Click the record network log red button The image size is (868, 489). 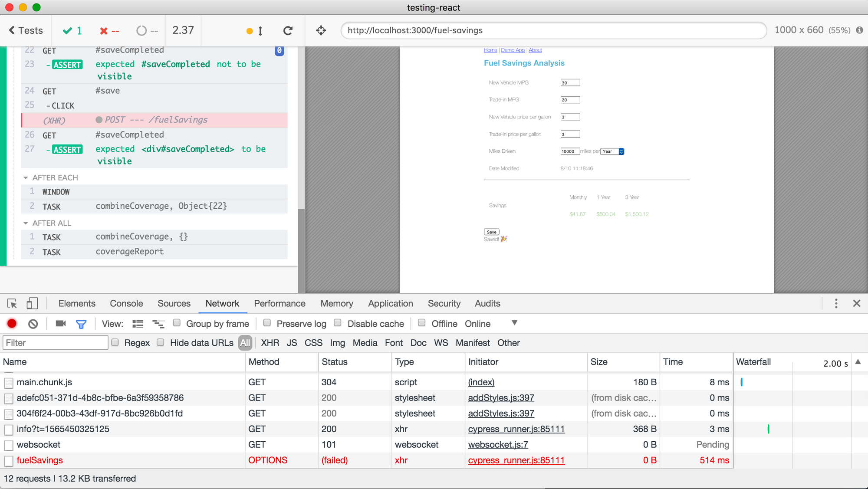(12, 324)
